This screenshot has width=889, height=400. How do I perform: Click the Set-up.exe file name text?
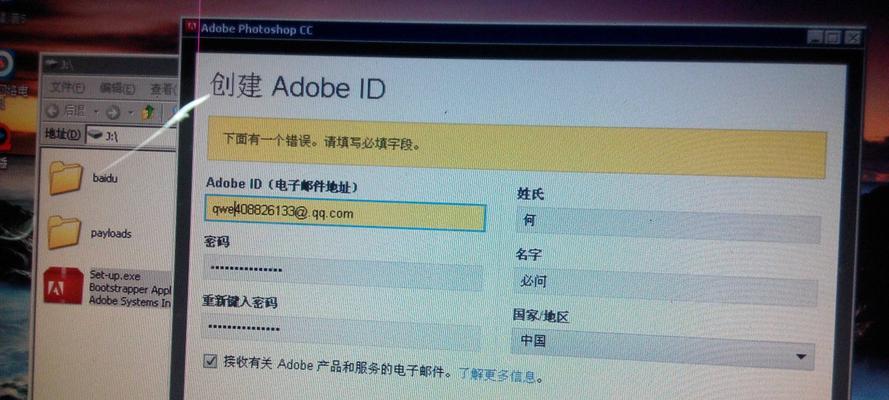point(115,275)
